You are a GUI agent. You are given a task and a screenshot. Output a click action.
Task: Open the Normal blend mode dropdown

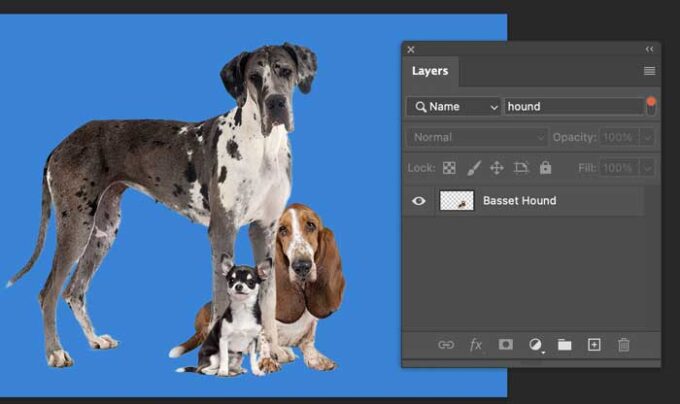pyautogui.click(x=477, y=137)
